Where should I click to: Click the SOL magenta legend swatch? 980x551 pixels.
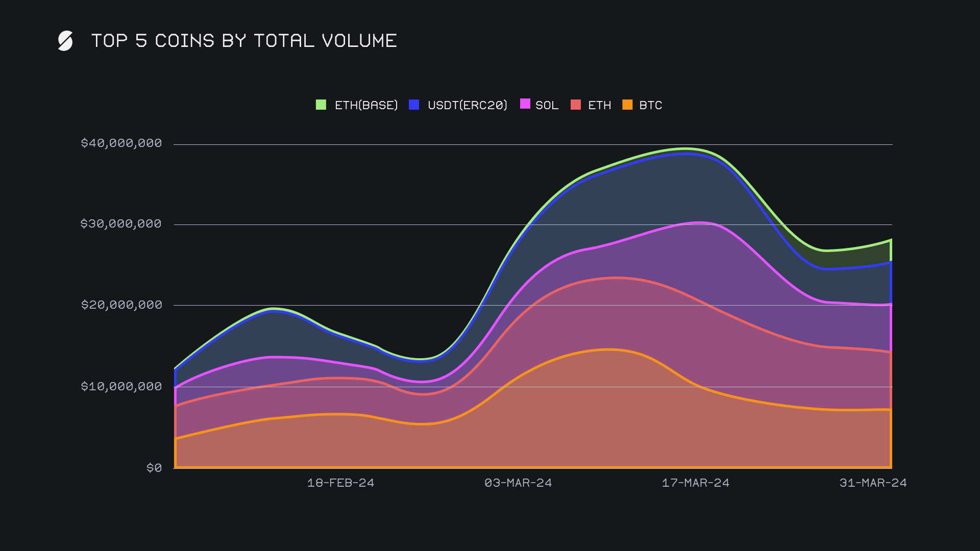tap(525, 104)
